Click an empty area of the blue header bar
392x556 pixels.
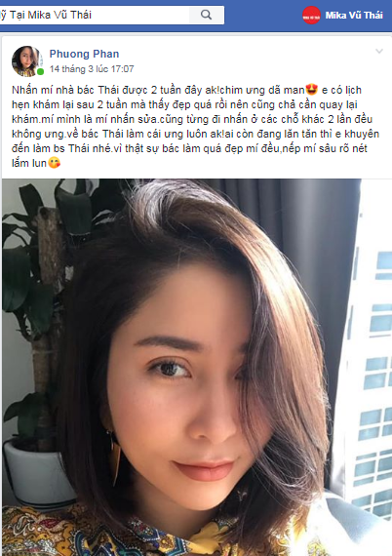coord(262,16)
